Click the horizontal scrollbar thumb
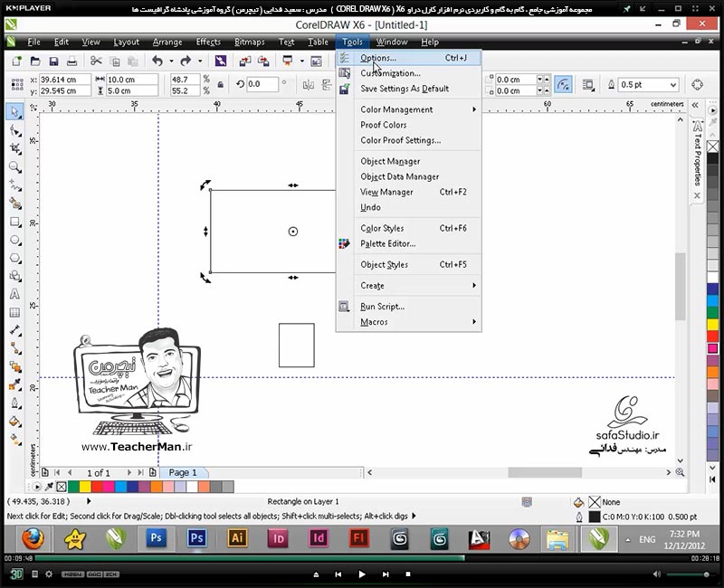724x588 pixels. [545, 472]
